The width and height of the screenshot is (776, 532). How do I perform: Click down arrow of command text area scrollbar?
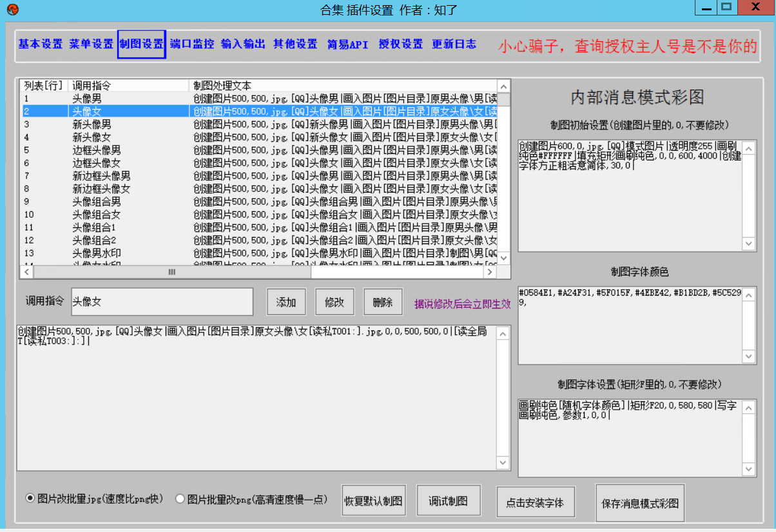(503, 463)
